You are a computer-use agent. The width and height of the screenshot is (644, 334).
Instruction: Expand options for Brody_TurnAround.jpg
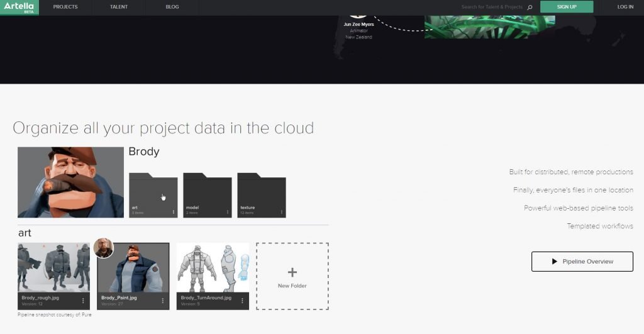tap(242, 301)
